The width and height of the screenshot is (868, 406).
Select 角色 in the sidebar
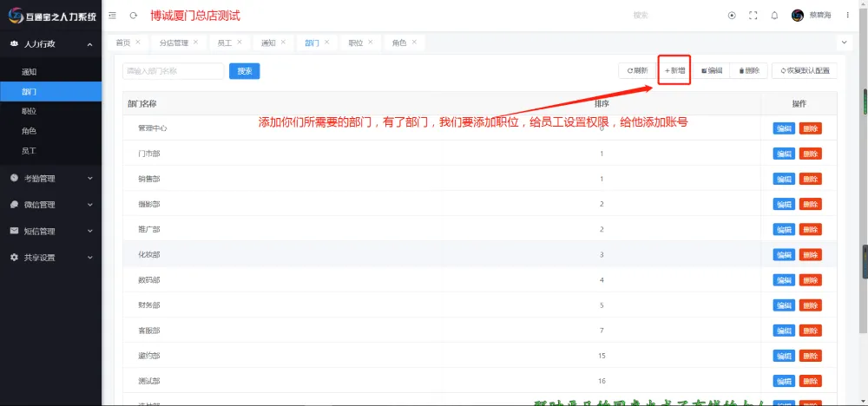[30, 131]
